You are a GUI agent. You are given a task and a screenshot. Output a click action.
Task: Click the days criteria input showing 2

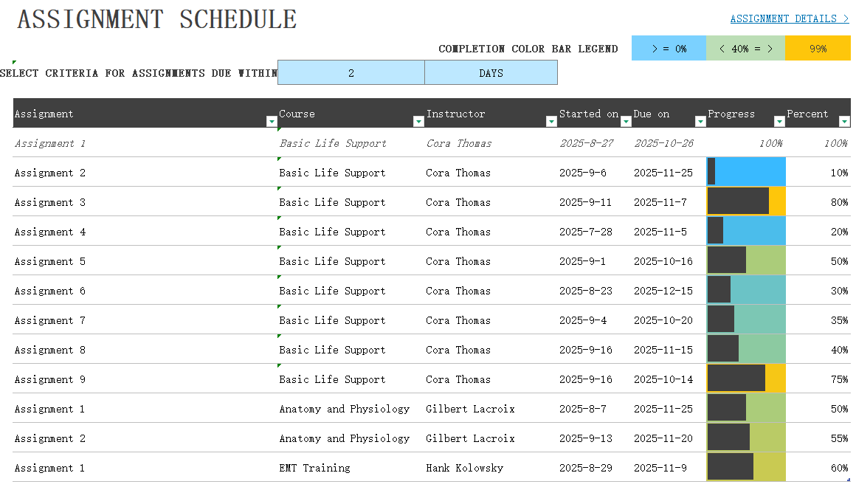click(351, 72)
